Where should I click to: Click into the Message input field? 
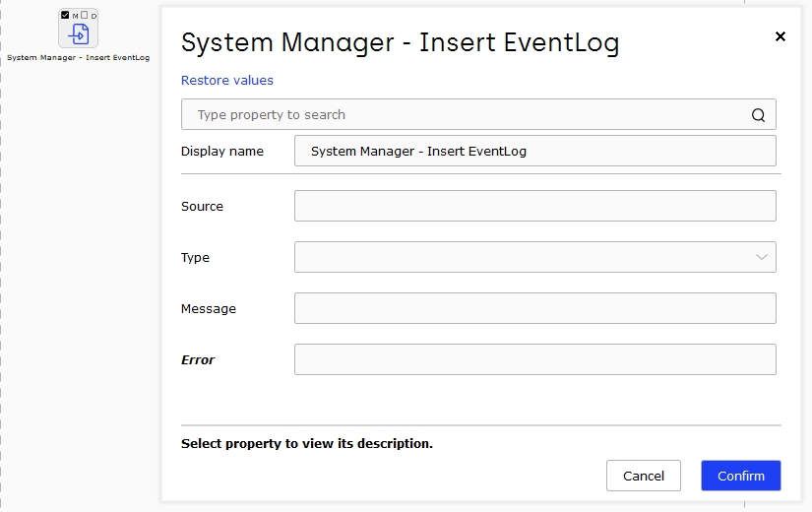(x=535, y=308)
